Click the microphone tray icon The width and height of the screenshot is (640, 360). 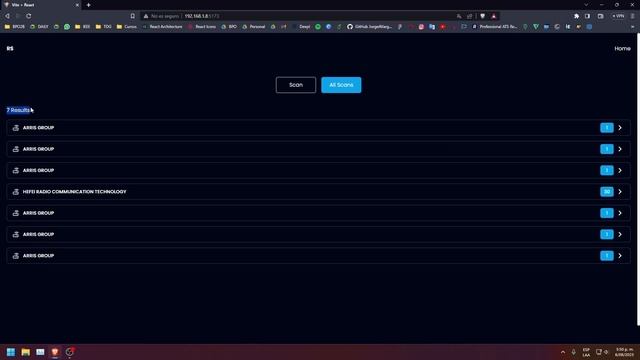coord(573,352)
